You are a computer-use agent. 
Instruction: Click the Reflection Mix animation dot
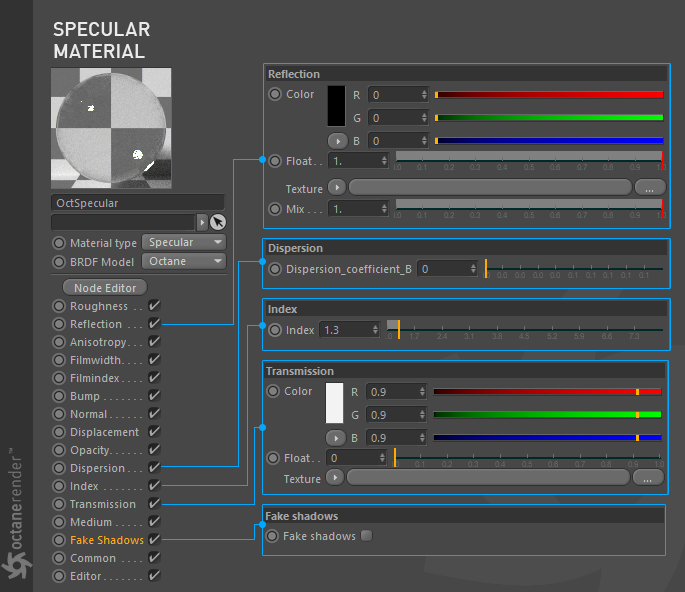(x=275, y=209)
